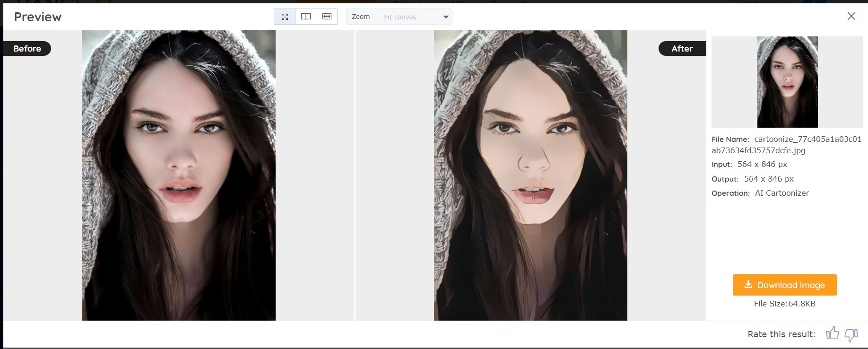Viewport: 868px width, 349px height.
Task: Click the vertical divider between the images
Action: coord(355,175)
